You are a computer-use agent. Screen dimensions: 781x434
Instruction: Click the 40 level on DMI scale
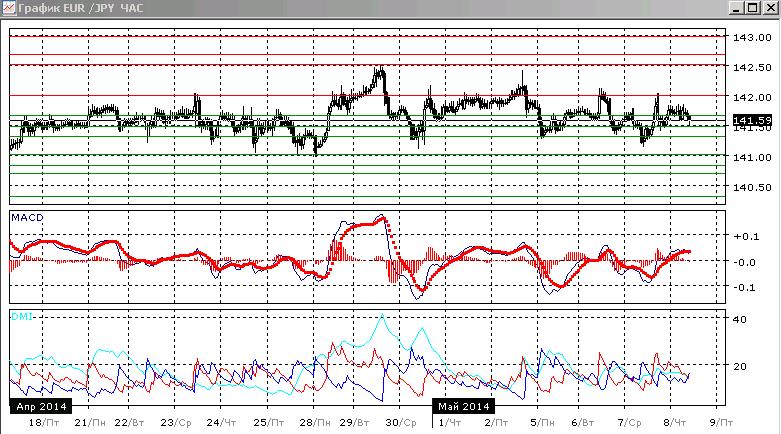(740, 319)
